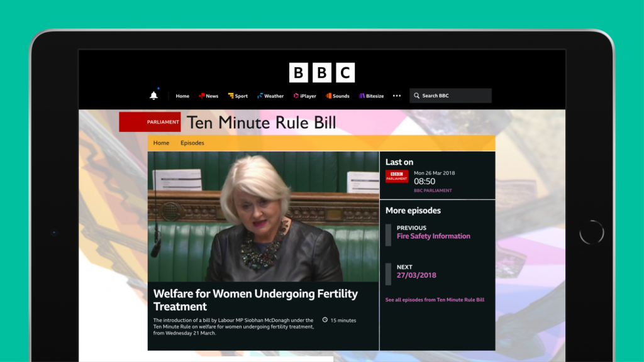Open iPlayer from the navigation bar
The width and height of the screenshot is (644, 362).
(x=305, y=96)
